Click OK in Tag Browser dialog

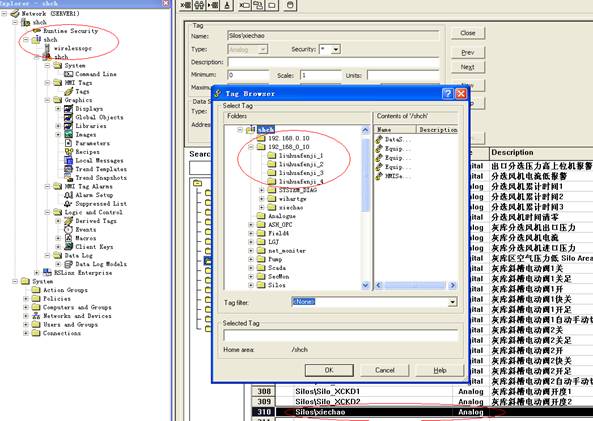pos(329,370)
